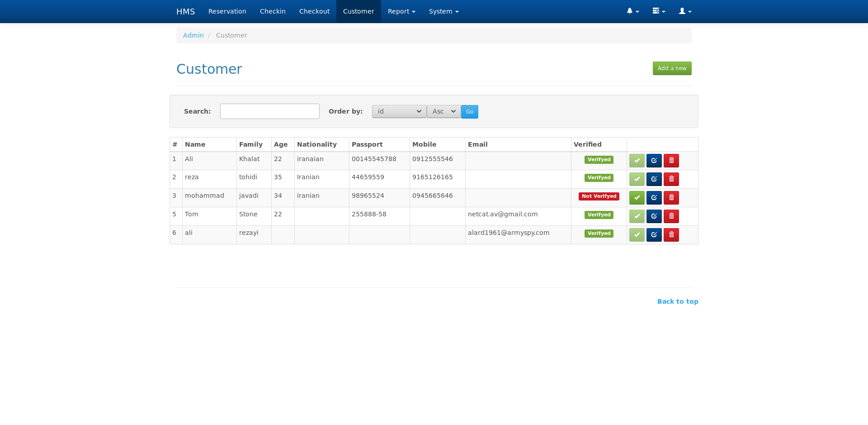Edit mohammad javadi's record

(x=654, y=197)
